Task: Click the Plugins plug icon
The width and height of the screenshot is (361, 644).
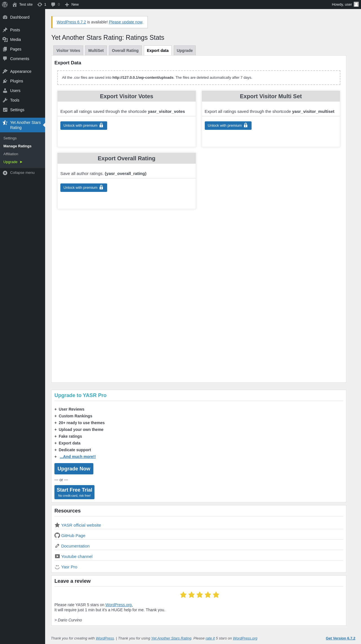Action: click(x=5, y=81)
